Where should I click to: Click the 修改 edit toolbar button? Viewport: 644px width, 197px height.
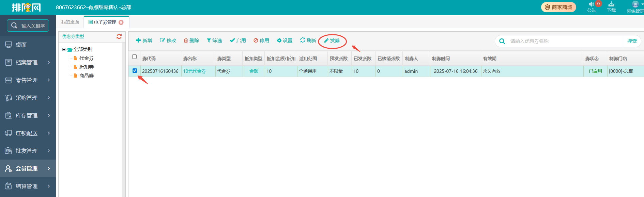pos(168,40)
